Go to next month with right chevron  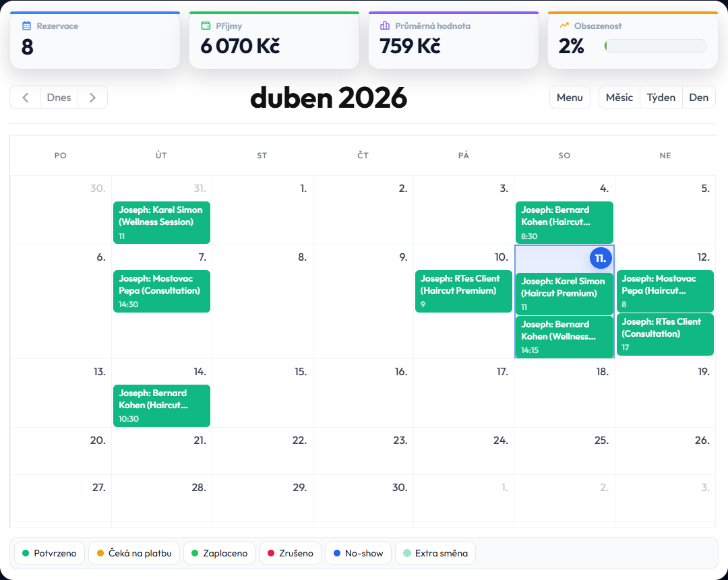(x=92, y=97)
